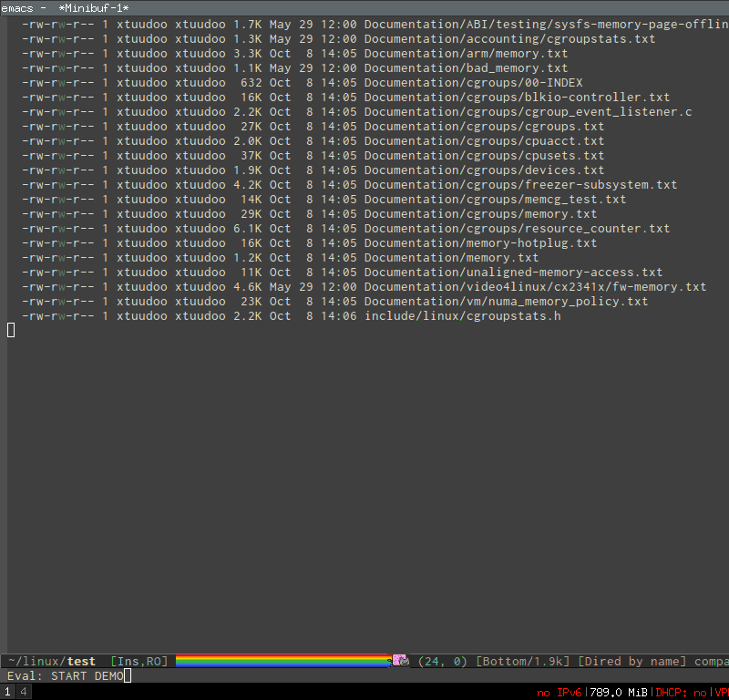Image resolution: width=729 pixels, height=700 pixels.
Task: Open Documentation/memory-hotplug.txt
Action: (480, 242)
